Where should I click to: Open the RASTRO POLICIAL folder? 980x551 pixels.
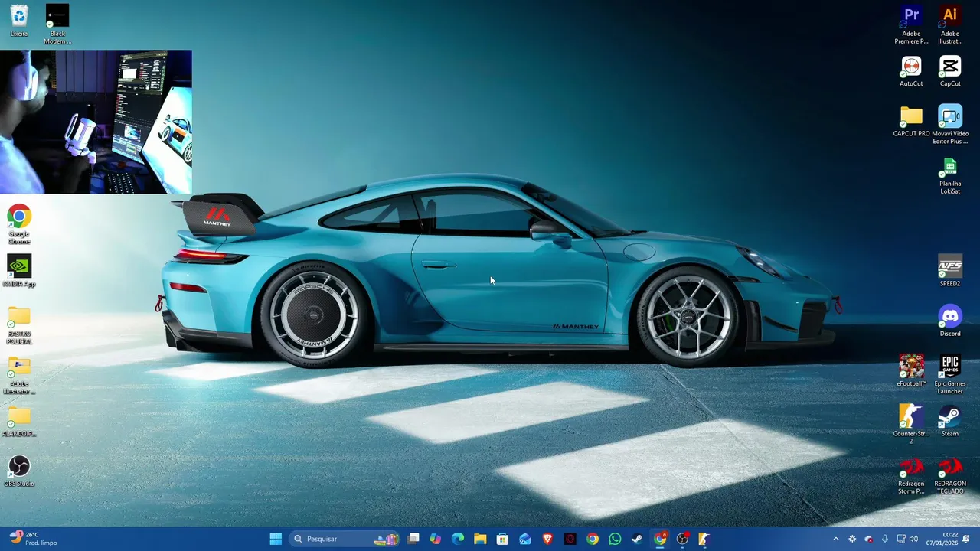pyautogui.click(x=19, y=324)
